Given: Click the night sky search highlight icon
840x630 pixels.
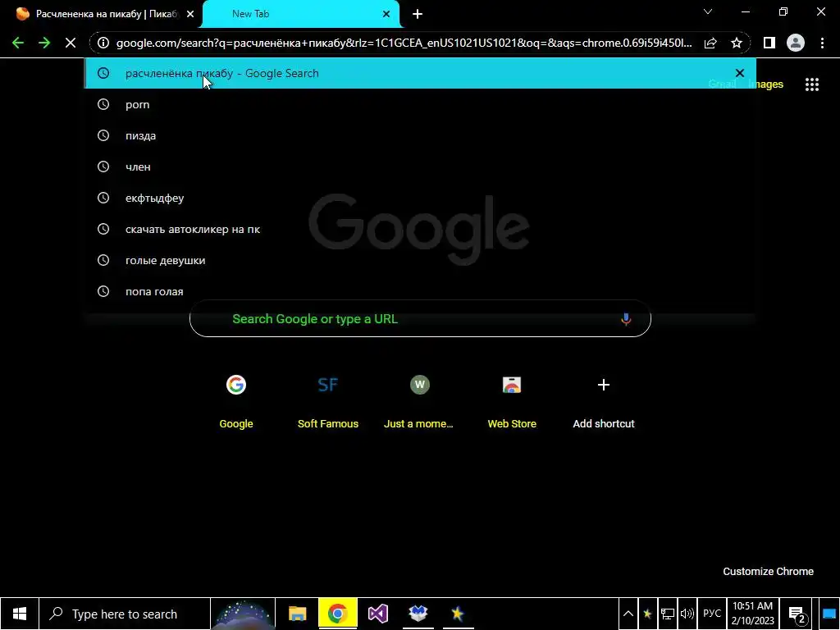Looking at the screenshot, I should (243, 614).
